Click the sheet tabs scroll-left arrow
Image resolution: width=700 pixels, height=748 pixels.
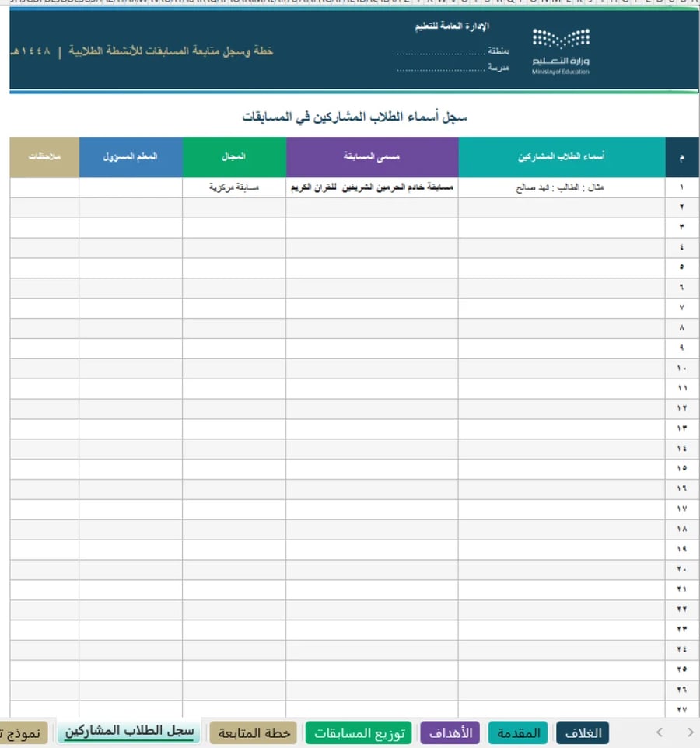pos(660,732)
